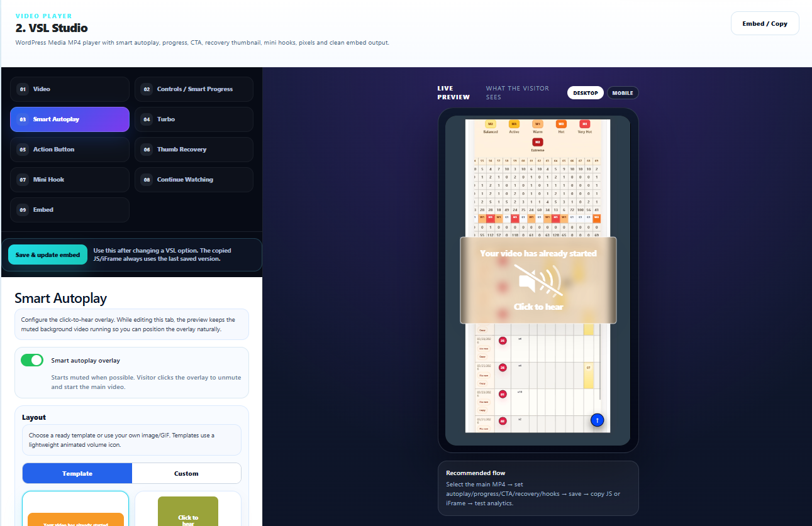Image resolution: width=812 pixels, height=526 pixels.
Task: Open the Thumb Recovery tab
Action: click(x=194, y=150)
